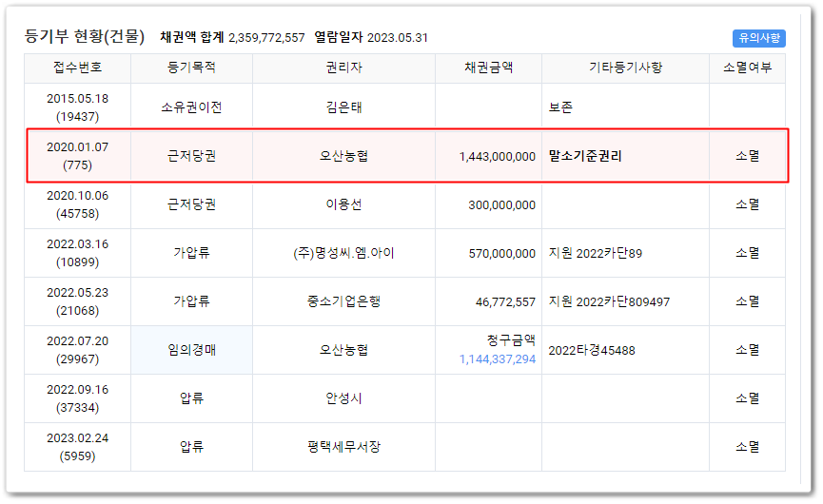Click the 기타등기사항 column header

click(625, 68)
